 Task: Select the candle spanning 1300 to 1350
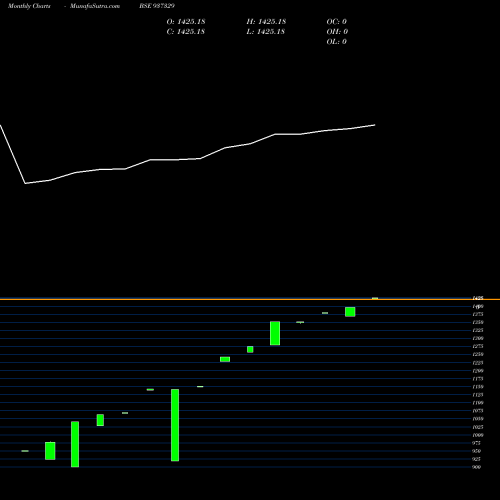pos(275,333)
